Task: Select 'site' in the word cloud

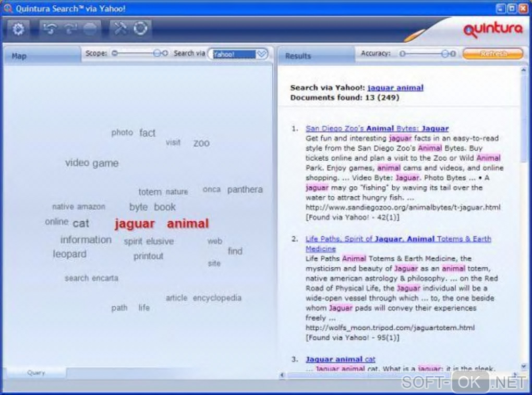Action: pyautogui.click(x=214, y=264)
